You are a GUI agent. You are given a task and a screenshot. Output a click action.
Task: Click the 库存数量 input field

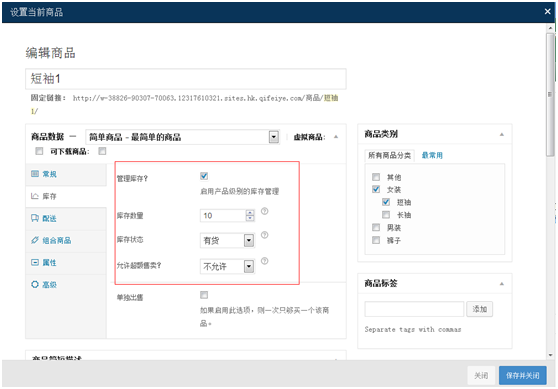[223, 215]
